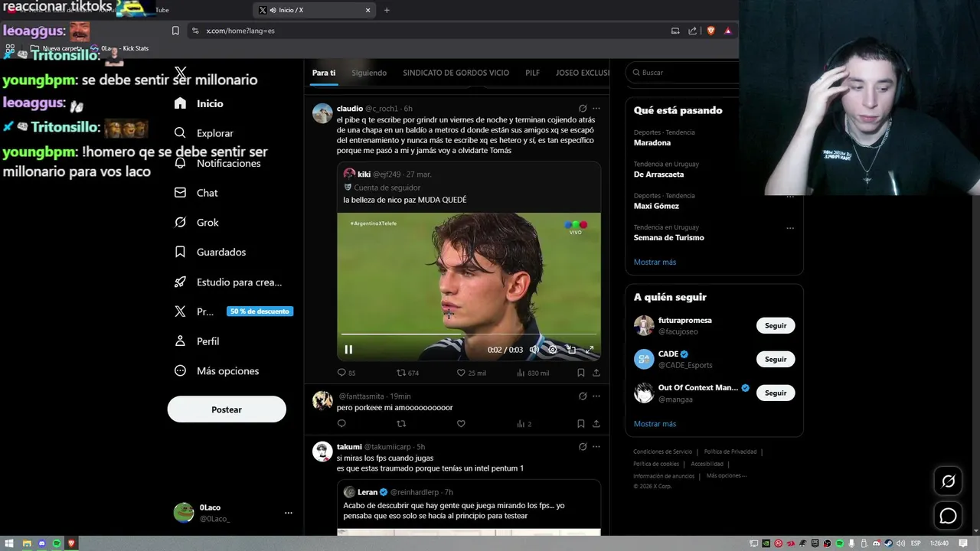Open Grok from the sidebar

point(197,223)
